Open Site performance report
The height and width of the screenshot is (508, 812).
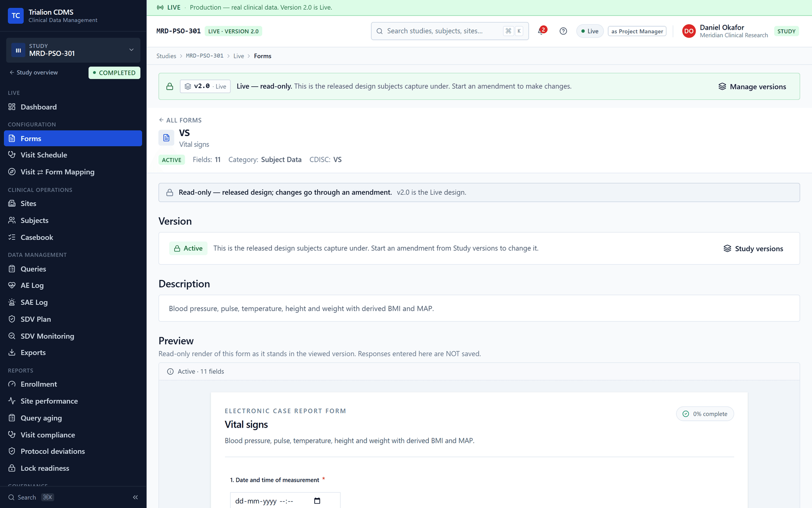click(73, 401)
